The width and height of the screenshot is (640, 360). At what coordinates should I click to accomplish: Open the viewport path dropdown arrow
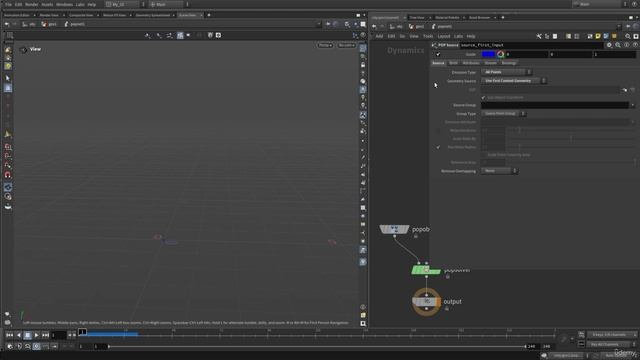(x=318, y=24)
